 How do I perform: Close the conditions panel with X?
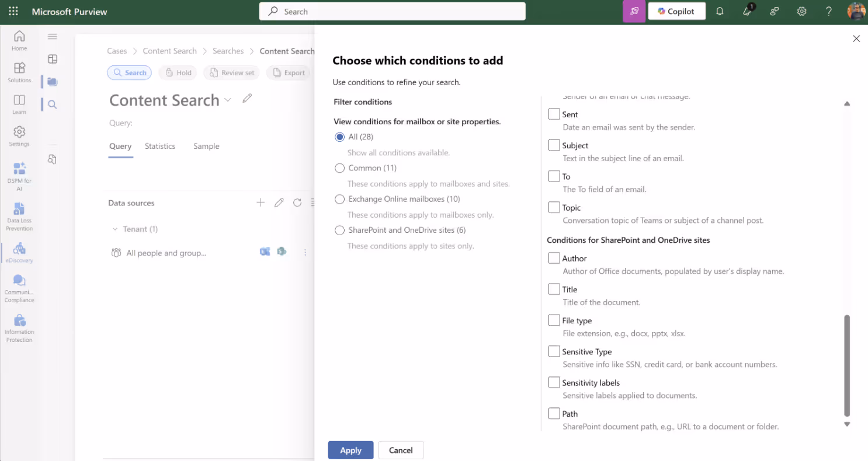pos(856,39)
